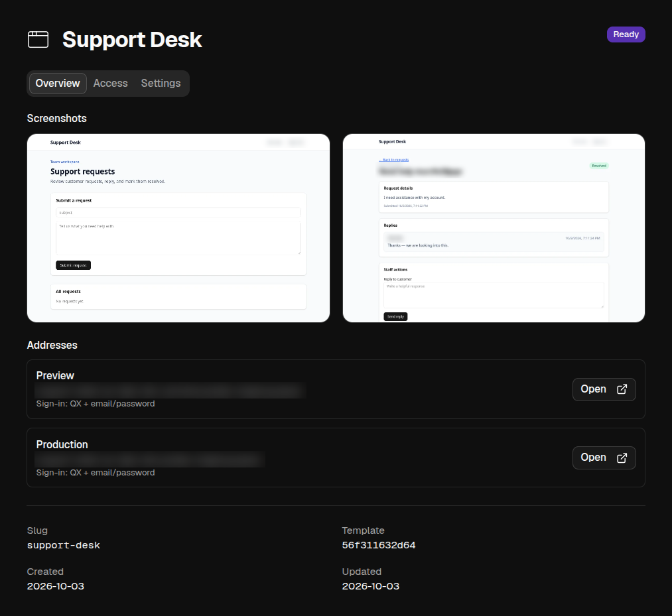Viewport: 672px width, 616px height.
Task: Click Production's Sign-in: QX + email/password text
Action: coord(95,473)
